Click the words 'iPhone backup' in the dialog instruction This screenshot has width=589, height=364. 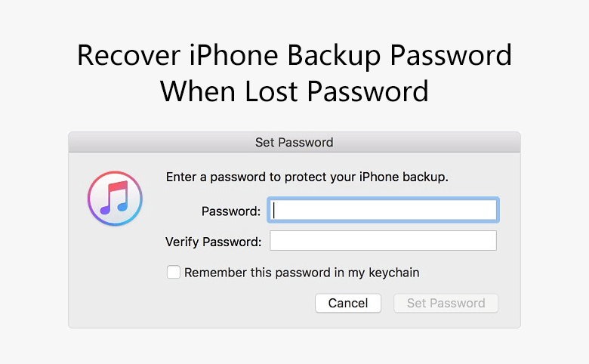coord(404,177)
